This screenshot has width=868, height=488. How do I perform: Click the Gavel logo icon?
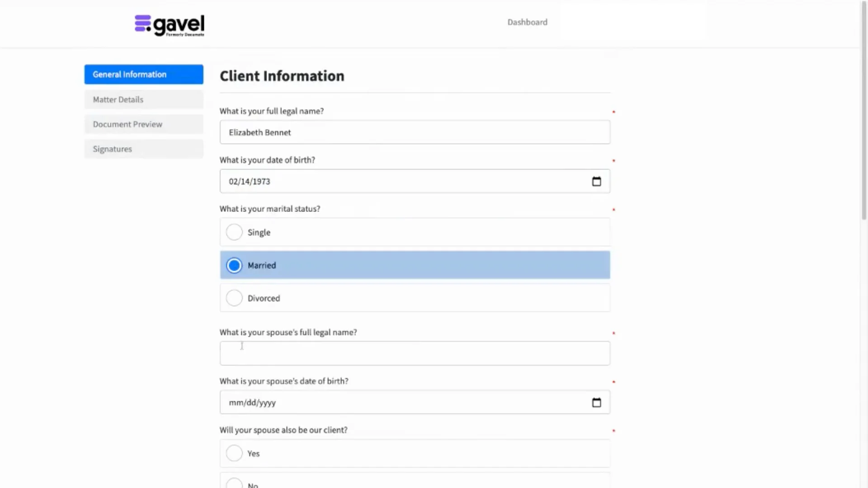[x=143, y=23]
